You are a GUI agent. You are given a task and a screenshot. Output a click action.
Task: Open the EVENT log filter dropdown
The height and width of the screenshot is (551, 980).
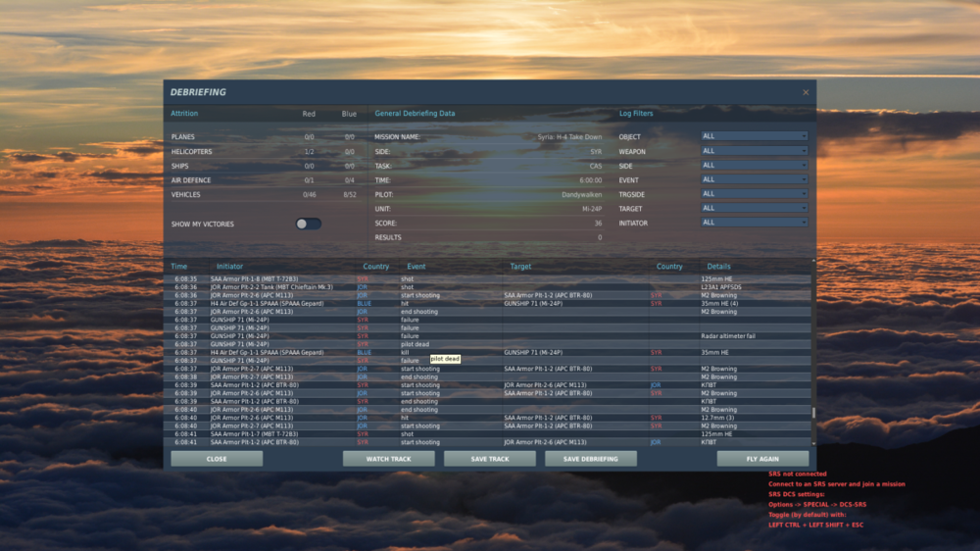(x=754, y=179)
